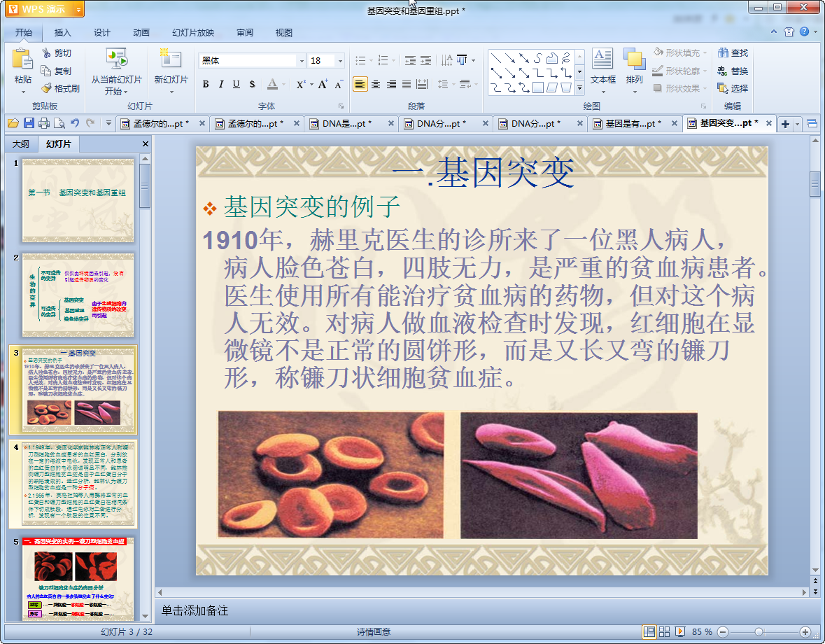Click the 替换 Replace button
The image size is (825, 644).
[733, 71]
